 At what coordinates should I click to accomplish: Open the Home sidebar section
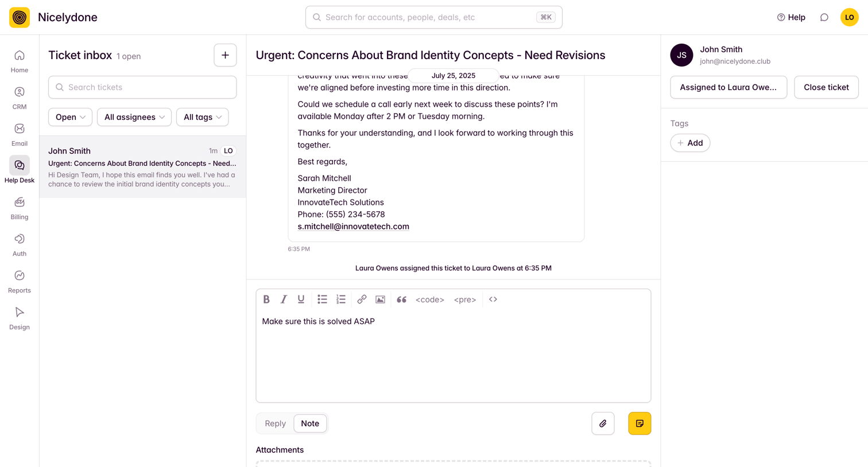pos(20,61)
